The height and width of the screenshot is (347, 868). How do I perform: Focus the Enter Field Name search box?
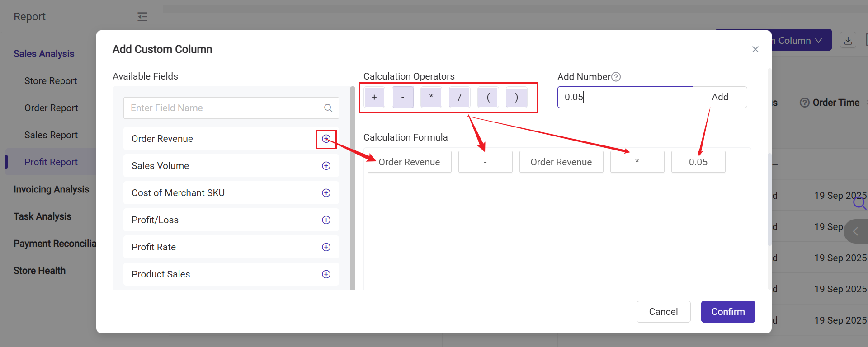click(x=224, y=108)
